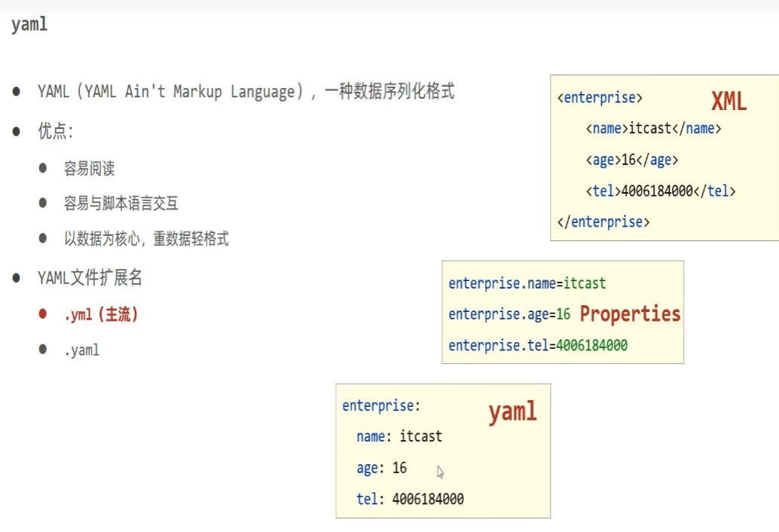Click the "容易与脚本语言交互" sub-bullet
779x532 pixels.
(121, 203)
